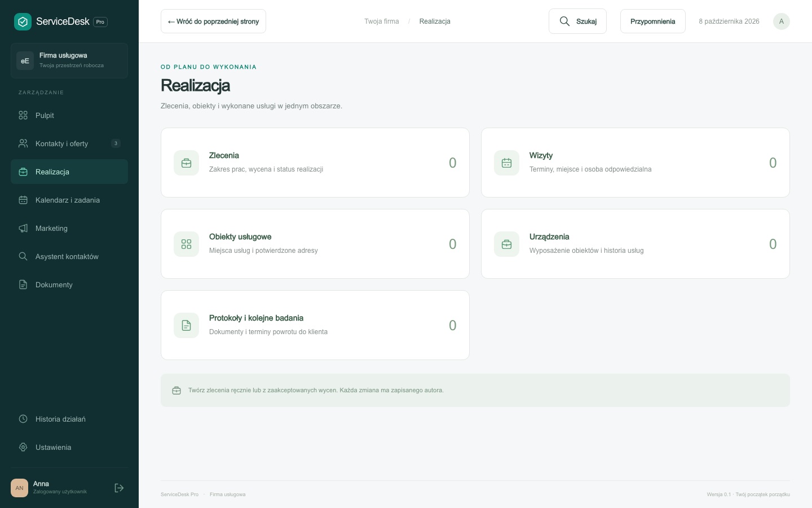This screenshot has width=812, height=508.
Task: Click the Realizacja breadcrumb text
Action: pos(435,21)
